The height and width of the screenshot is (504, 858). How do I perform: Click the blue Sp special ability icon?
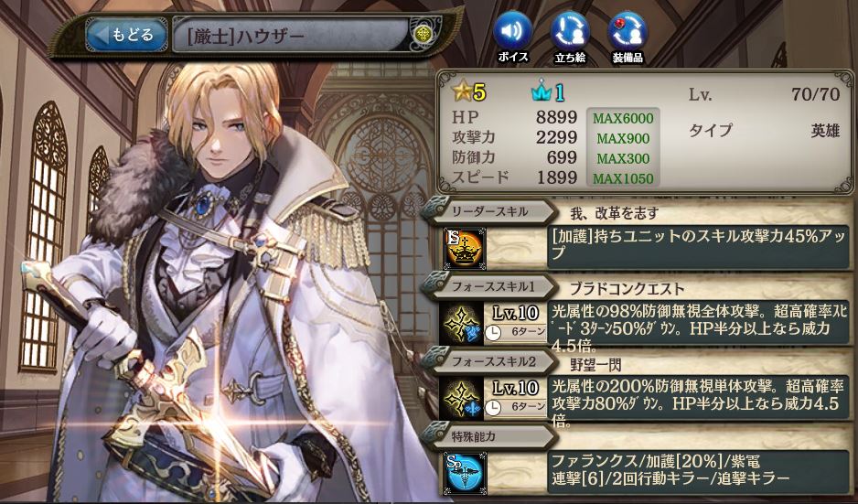pyautogui.click(x=464, y=472)
